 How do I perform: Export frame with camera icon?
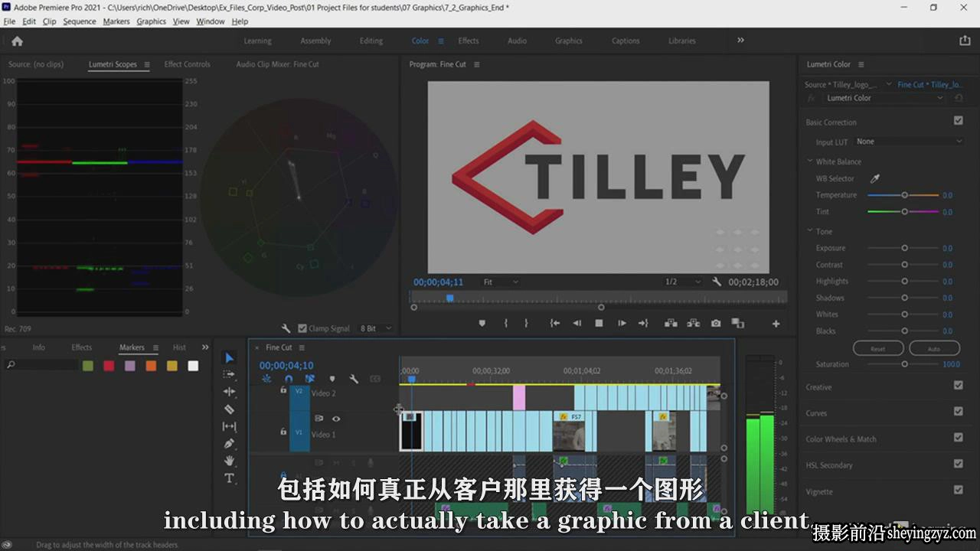pyautogui.click(x=716, y=324)
